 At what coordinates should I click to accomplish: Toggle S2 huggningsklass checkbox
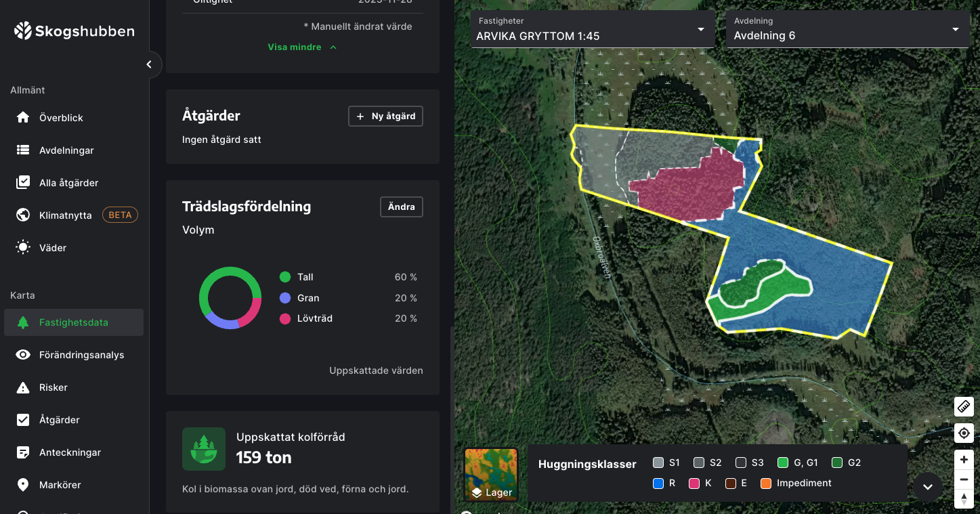(699, 463)
